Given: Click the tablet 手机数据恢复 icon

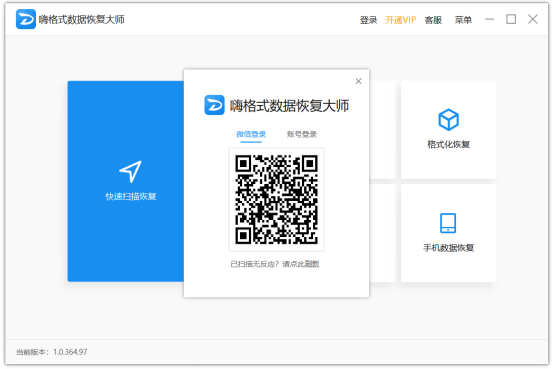Looking at the screenshot, I should (448, 223).
